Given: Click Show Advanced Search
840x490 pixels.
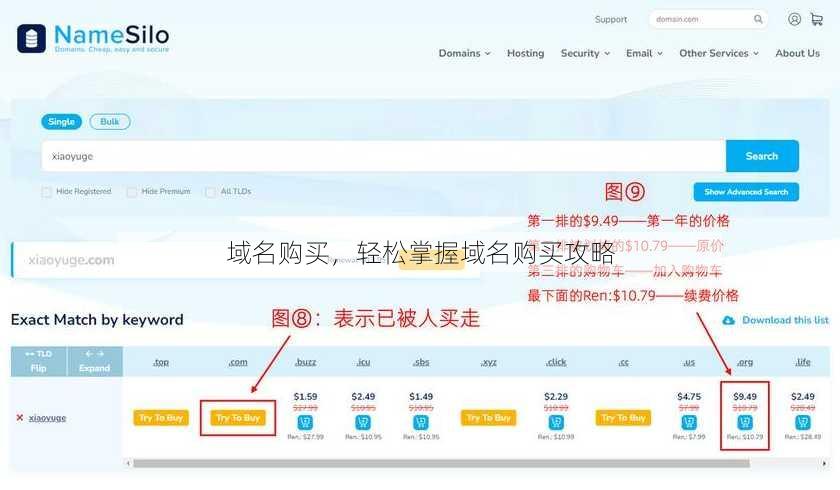Looking at the screenshot, I should coord(746,192).
